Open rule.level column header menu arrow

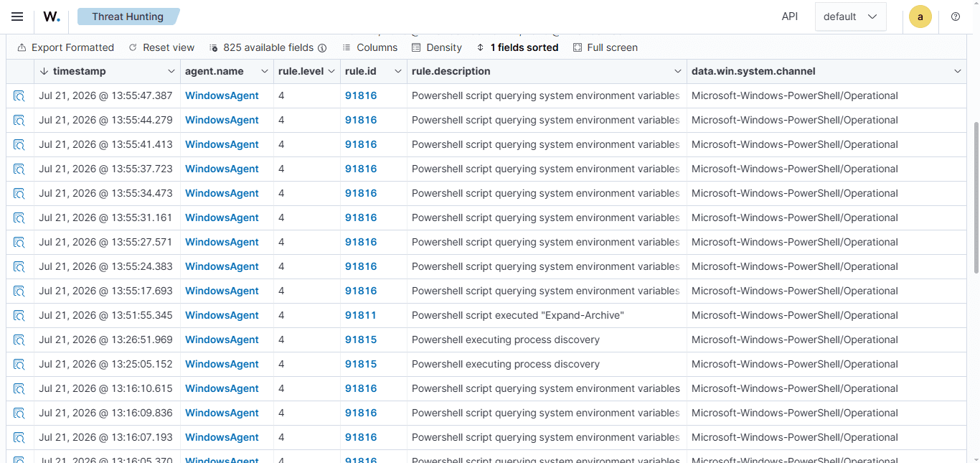point(331,71)
